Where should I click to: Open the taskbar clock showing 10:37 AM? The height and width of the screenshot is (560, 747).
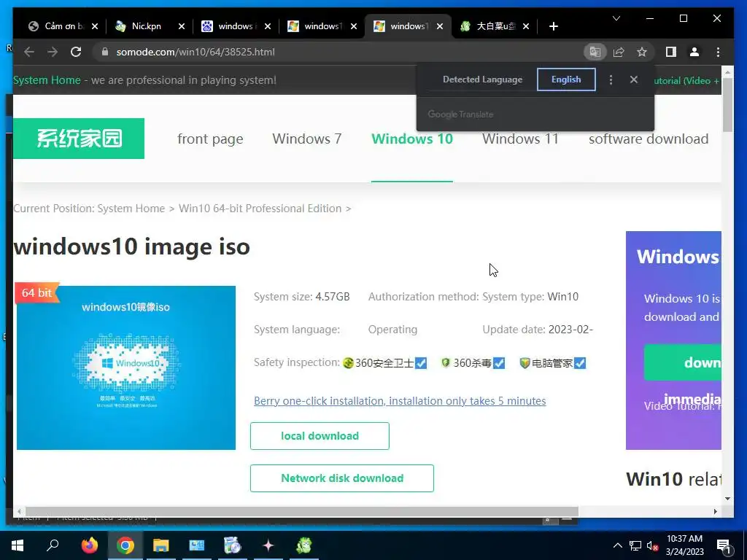point(684,545)
